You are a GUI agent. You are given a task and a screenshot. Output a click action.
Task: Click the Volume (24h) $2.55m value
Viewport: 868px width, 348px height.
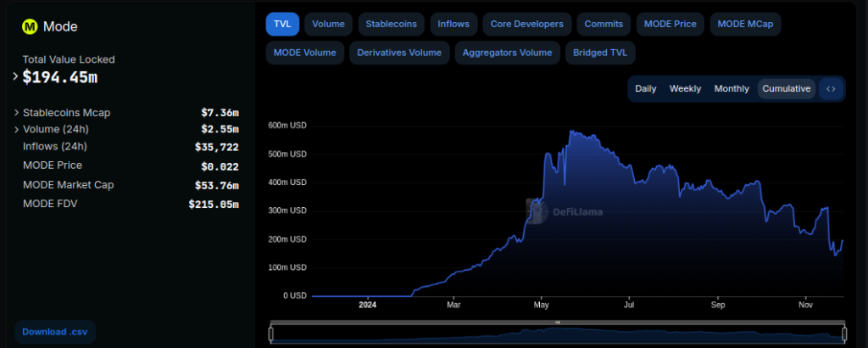tap(220, 130)
